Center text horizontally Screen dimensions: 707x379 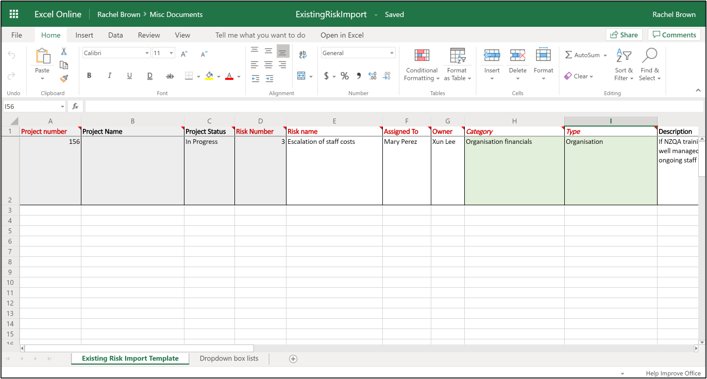[x=268, y=64]
